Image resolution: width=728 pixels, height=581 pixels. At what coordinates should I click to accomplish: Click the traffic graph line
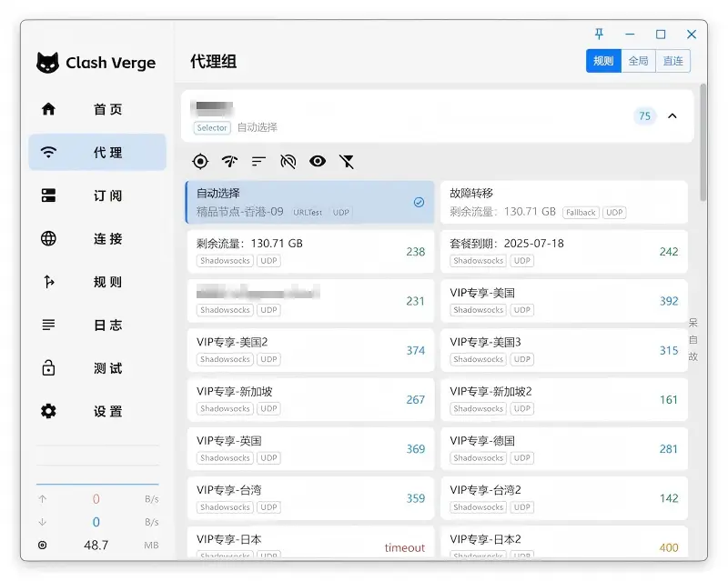(97, 484)
